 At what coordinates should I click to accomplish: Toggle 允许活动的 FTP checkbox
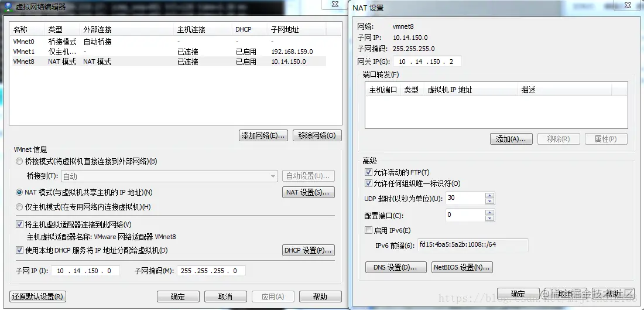[368, 172]
